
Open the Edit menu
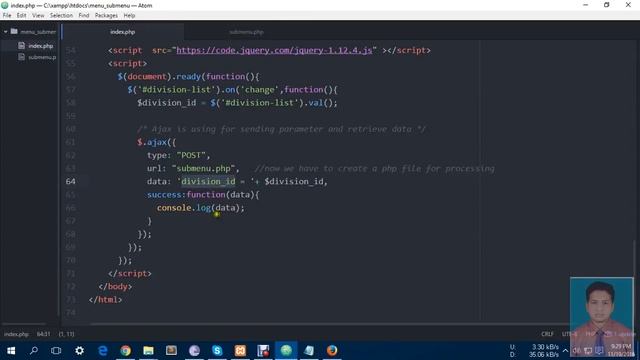pyautogui.click(x=21, y=16)
